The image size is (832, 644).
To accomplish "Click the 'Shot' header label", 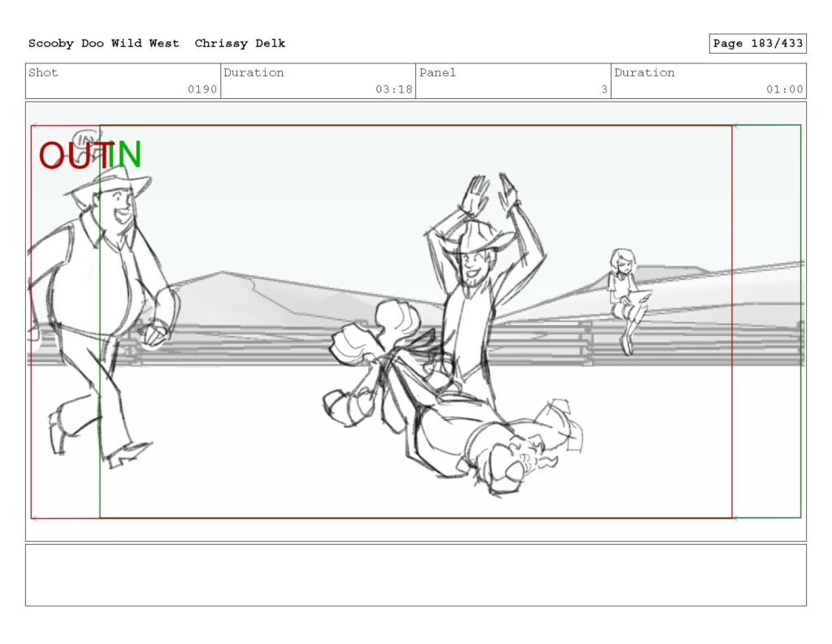I will [43, 72].
